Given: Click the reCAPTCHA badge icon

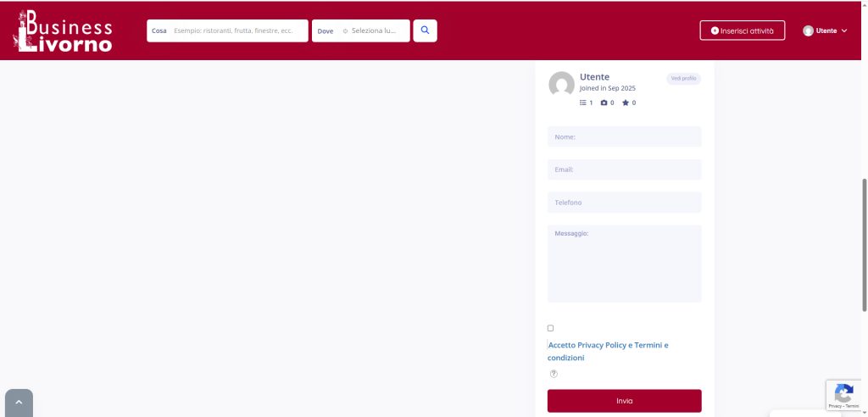Looking at the screenshot, I should pyautogui.click(x=843, y=393).
